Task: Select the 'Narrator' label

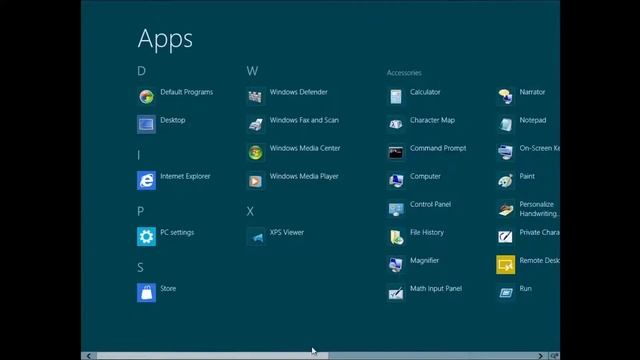Action: tap(532, 92)
